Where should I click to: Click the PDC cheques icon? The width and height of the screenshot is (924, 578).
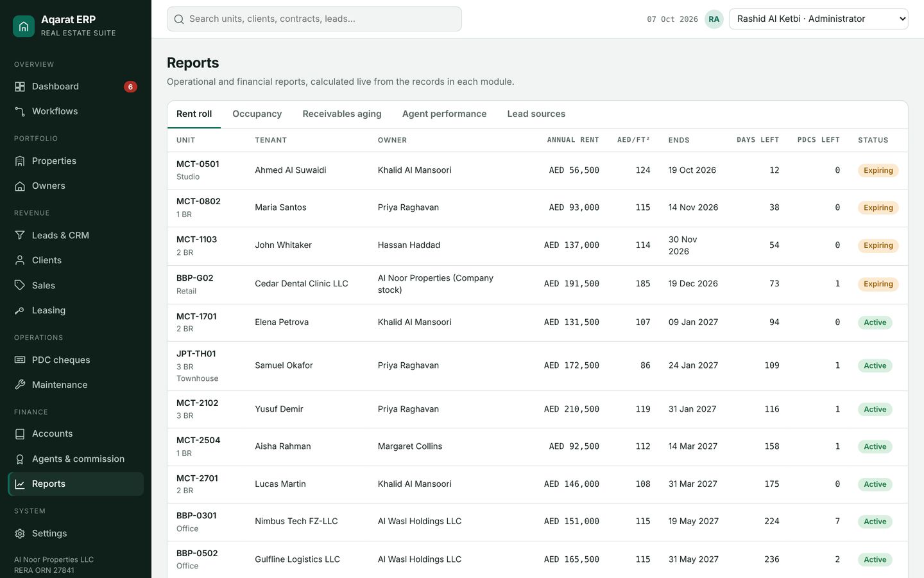[x=20, y=360]
